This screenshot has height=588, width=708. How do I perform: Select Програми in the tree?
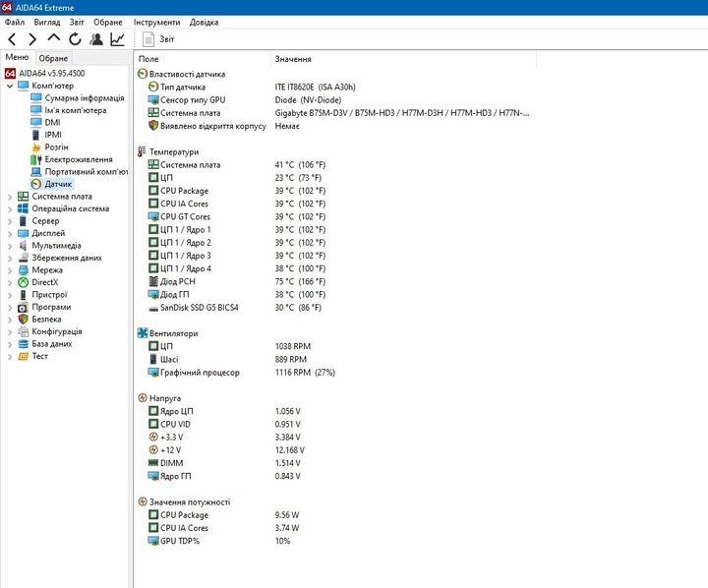tap(51, 307)
